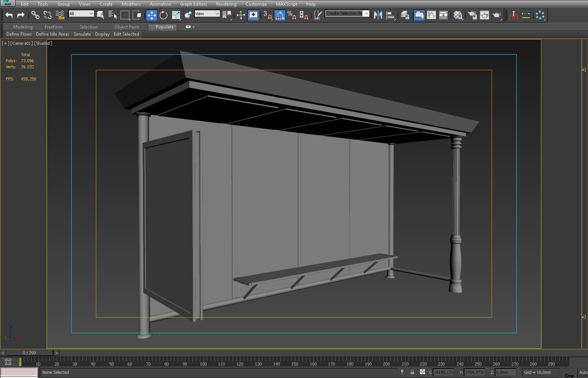Click the Undo arrow icon
This screenshot has height=378, width=588.
pos(9,15)
